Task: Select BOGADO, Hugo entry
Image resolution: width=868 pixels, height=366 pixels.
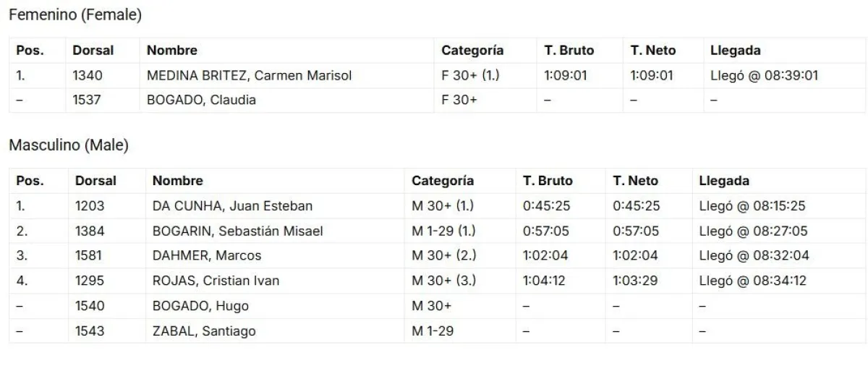Action: pyautogui.click(x=200, y=306)
